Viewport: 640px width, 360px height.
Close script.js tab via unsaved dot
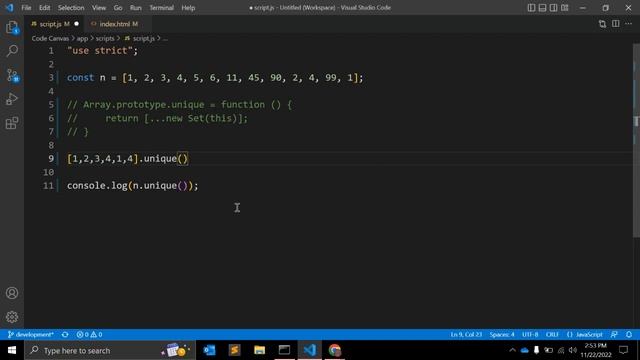76,24
